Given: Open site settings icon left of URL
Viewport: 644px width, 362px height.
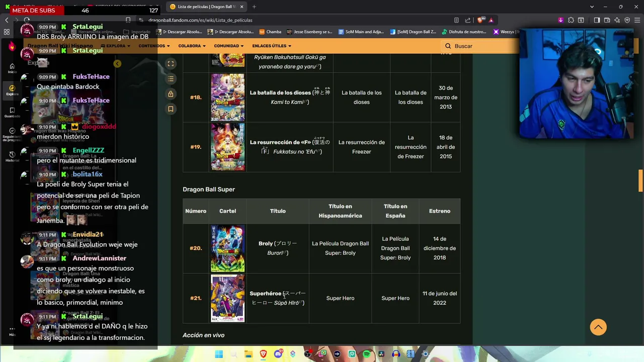Looking at the screenshot, I should [141, 20].
